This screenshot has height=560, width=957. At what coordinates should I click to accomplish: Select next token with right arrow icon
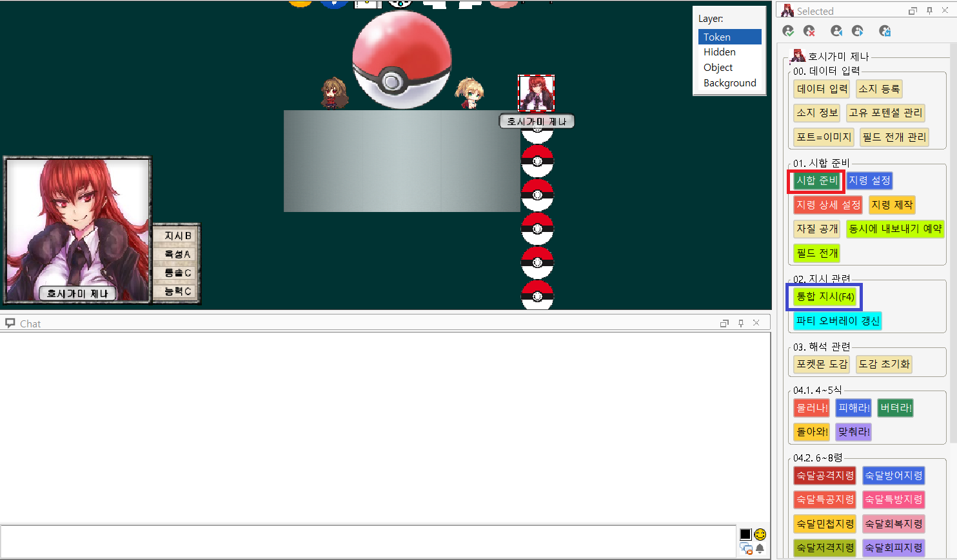point(858,31)
